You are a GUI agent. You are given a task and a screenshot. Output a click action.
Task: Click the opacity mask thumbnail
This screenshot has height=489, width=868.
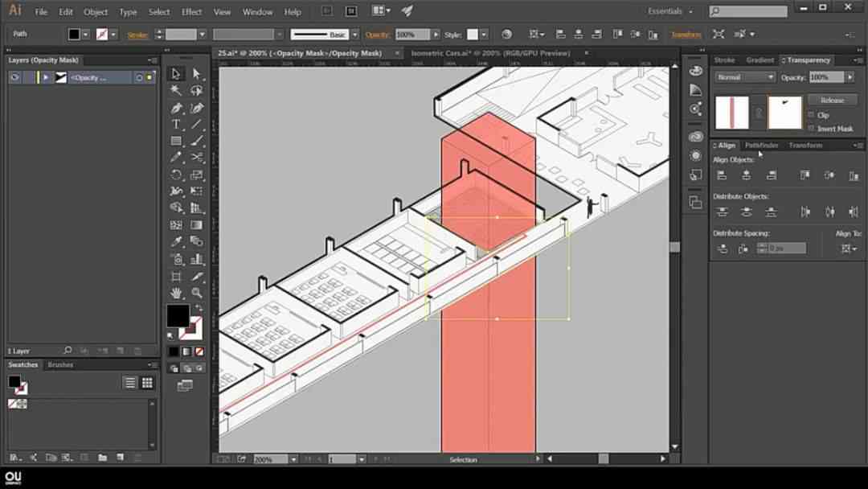(784, 113)
